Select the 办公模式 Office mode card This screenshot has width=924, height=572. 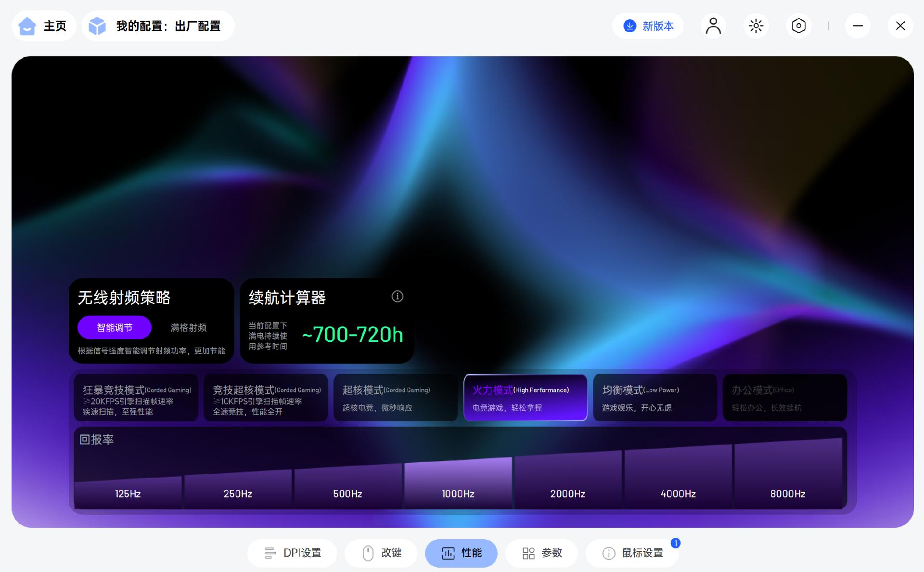(x=784, y=398)
